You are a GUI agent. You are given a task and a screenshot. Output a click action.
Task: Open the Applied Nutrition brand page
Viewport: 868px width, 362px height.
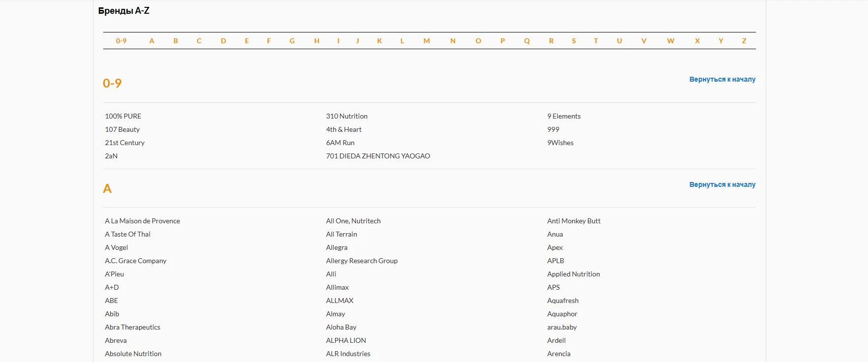click(x=573, y=274)
